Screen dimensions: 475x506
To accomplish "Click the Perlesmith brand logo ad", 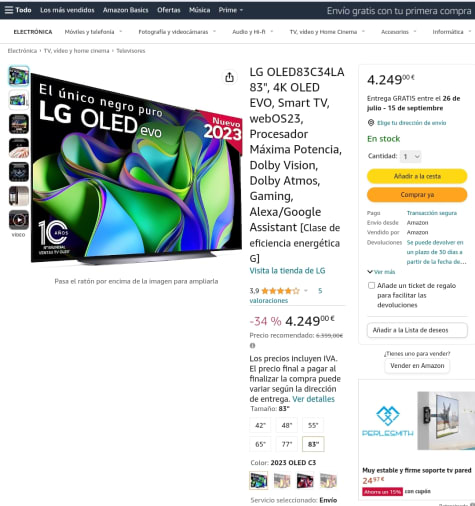I will coord(388,421).
